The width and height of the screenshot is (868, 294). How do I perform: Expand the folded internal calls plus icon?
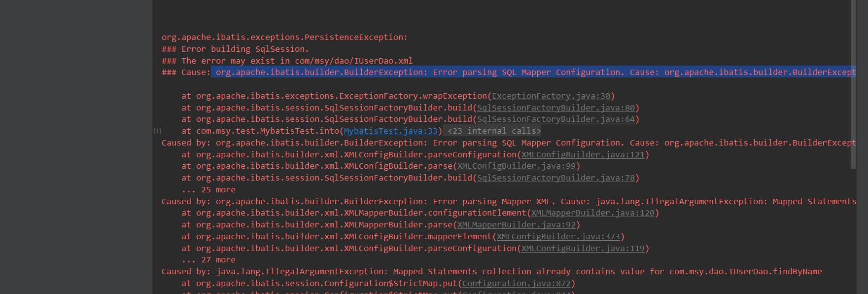click(157, 131)
